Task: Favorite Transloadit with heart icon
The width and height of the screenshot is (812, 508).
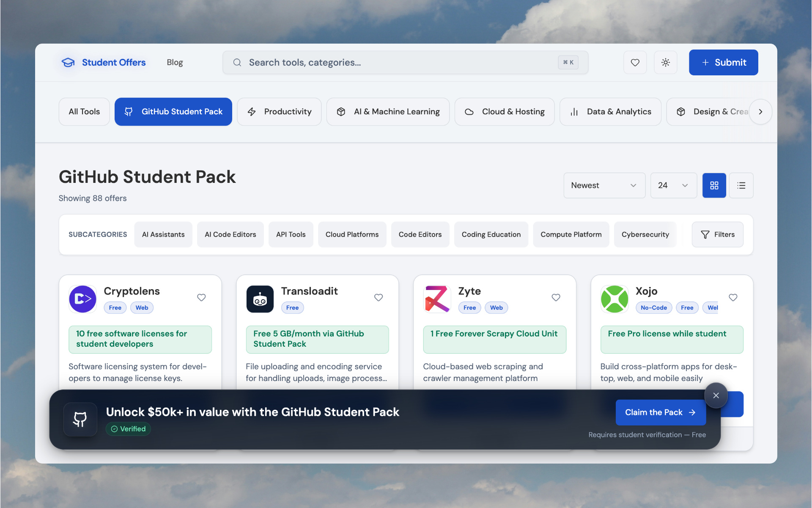Action: 379,298
